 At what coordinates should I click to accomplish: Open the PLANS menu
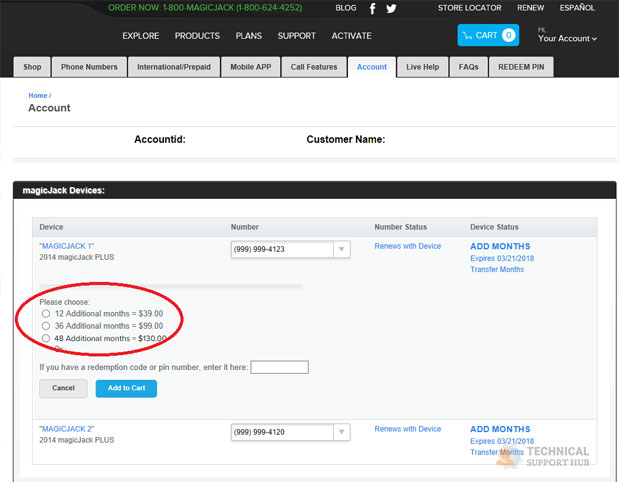pyautogui.click(x=249, y=36)
